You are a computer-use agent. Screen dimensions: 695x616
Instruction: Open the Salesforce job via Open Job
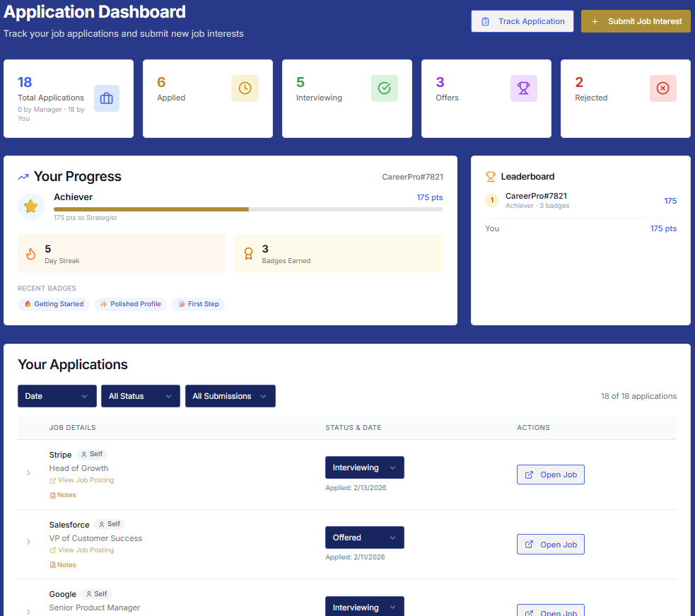(x=551, y=544)
